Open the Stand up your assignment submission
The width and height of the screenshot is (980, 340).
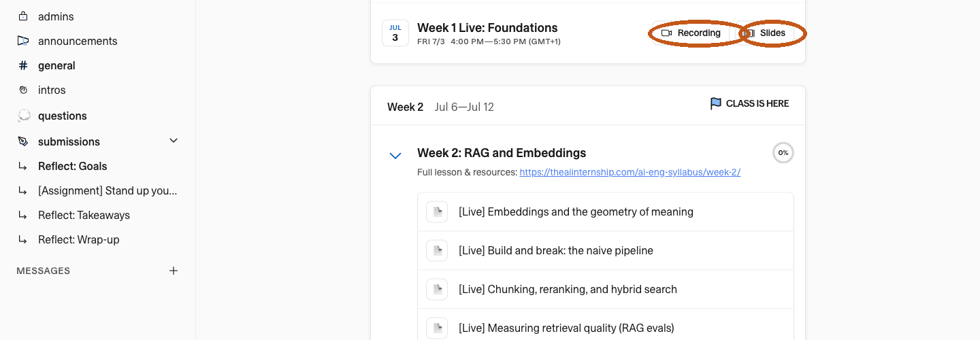pyautogui.click(x=98, y=190)
